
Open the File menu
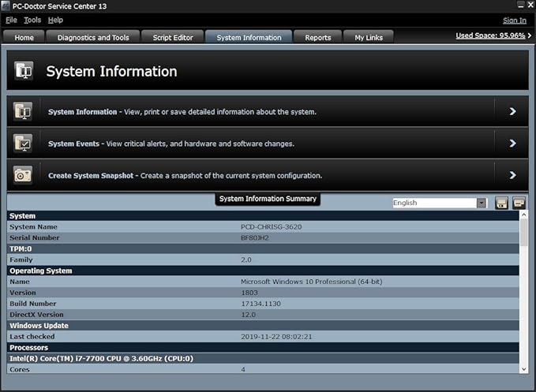11,20
